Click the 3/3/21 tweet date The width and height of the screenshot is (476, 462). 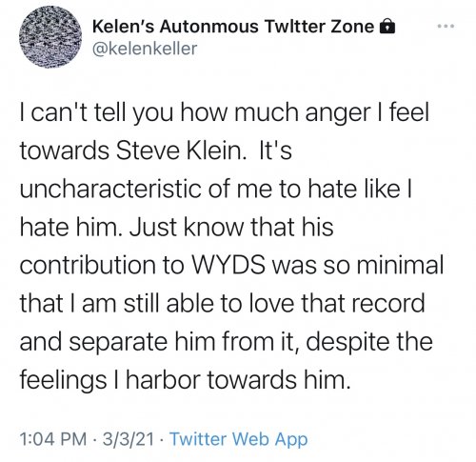[129, 439]
